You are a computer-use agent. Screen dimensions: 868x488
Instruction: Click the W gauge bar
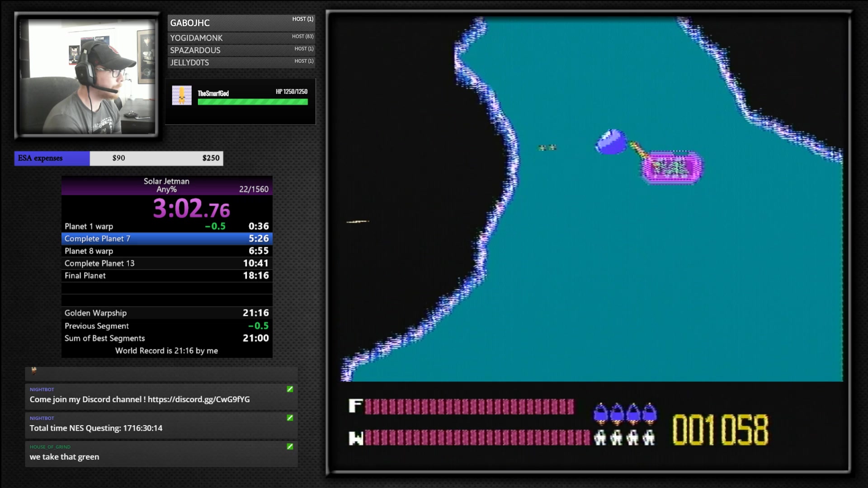pyautogui.click(x=477, y=438)
